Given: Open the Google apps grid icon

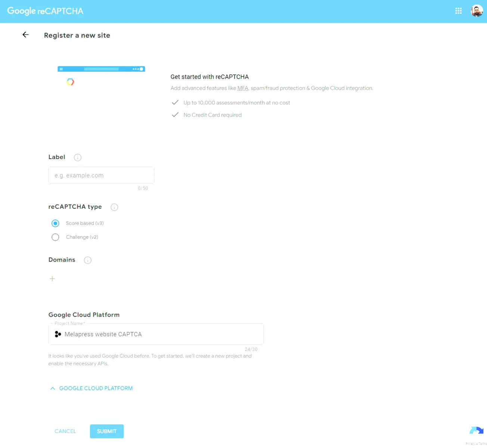Looking at the screenshot, I should 458,11.
